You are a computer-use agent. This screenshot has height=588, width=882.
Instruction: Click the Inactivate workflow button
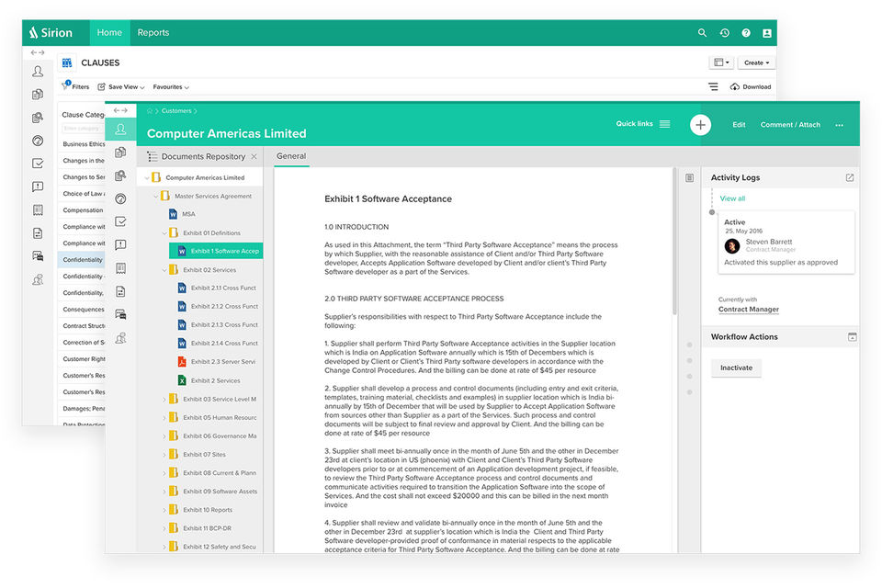pyautogui.click(x=736, y=367)
